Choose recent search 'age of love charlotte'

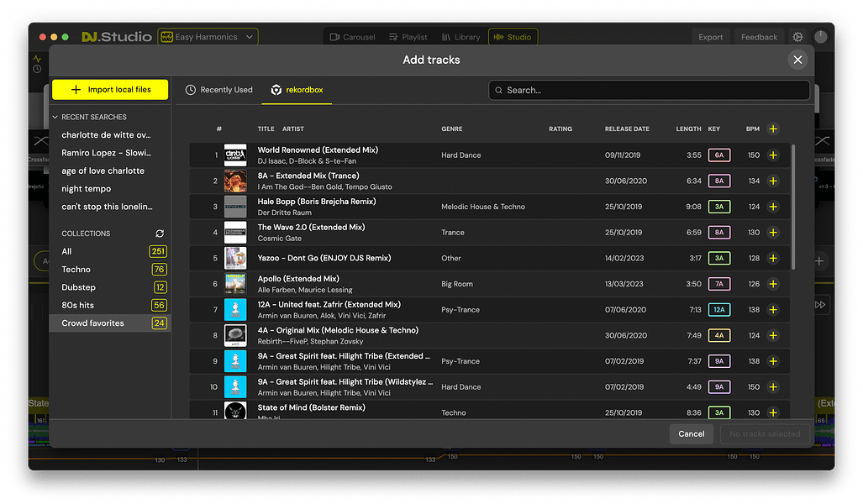[103, 171]
